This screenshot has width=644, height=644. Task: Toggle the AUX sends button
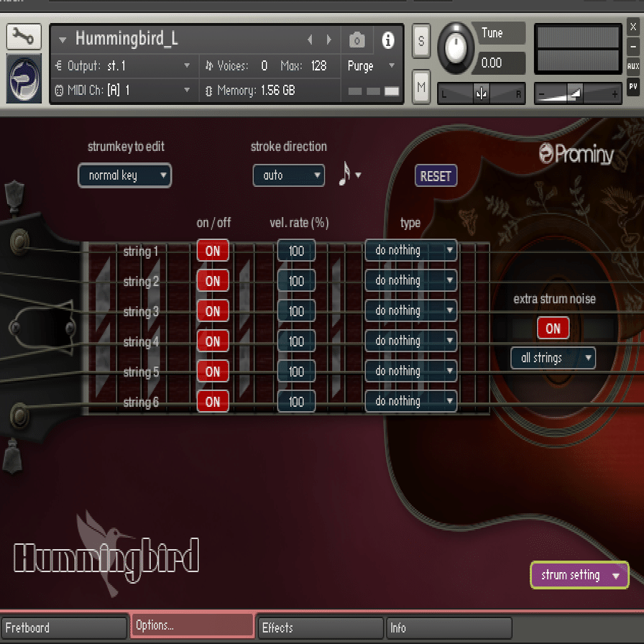633,66
